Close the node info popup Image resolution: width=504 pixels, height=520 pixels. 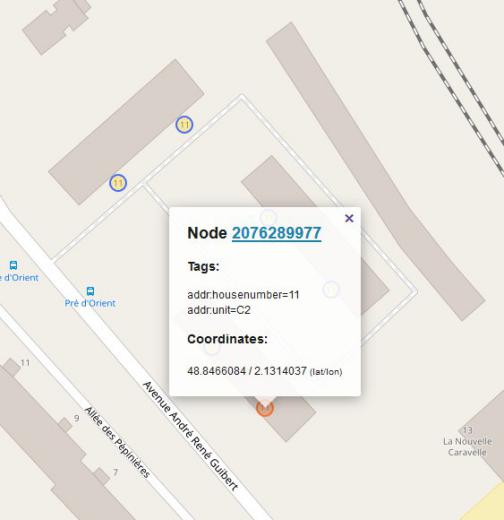[349, 218]
